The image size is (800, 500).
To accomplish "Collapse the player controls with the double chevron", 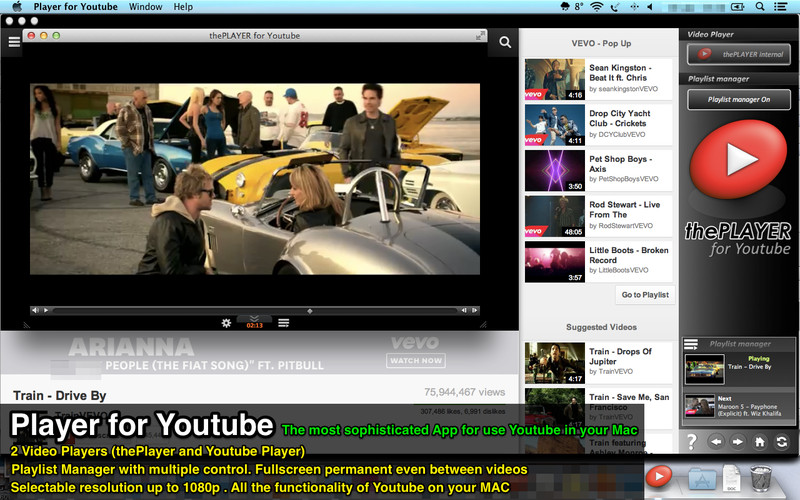I will (x=254, y=318).
